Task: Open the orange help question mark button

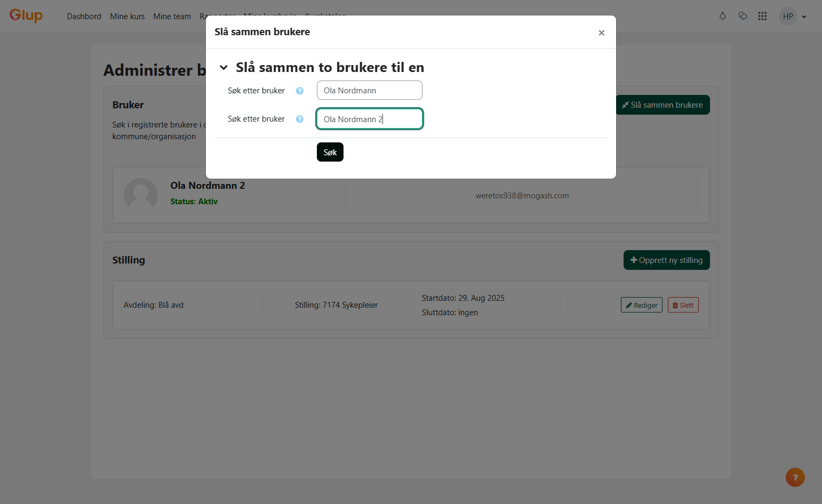Action: tap(795, 477)
